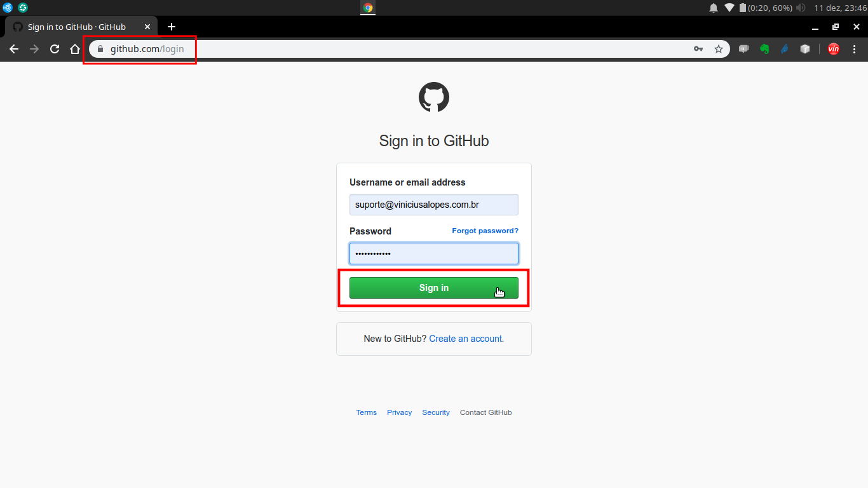Open a new tab with the plus button
868x488 pixels.
click(172, 27)
